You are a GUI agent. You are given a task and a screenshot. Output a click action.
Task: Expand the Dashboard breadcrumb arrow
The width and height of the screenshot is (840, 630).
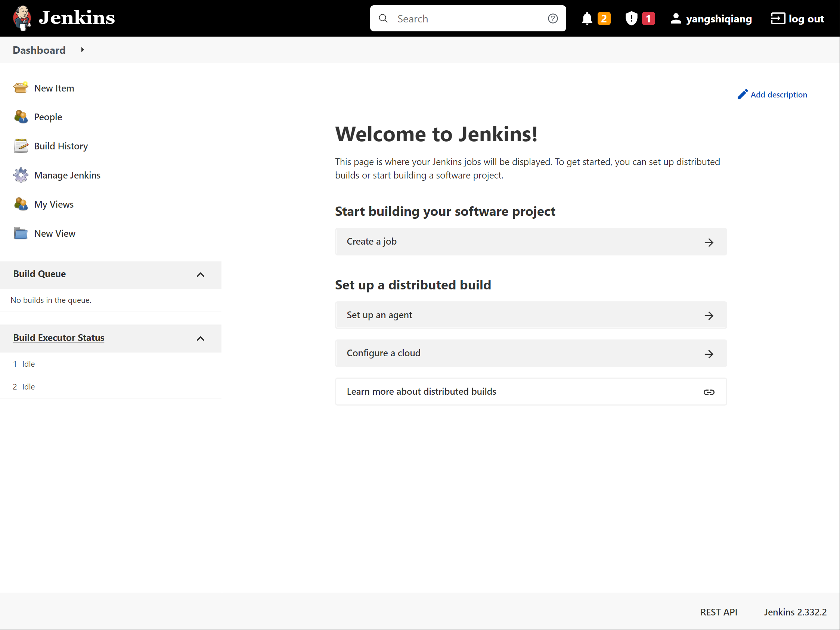click(x=82, y=50)
